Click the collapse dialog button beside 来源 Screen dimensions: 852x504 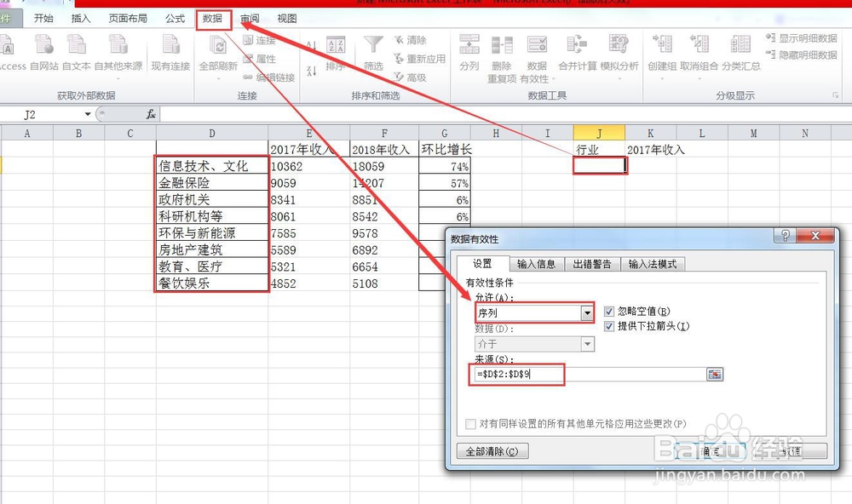(x=715, y=375)
